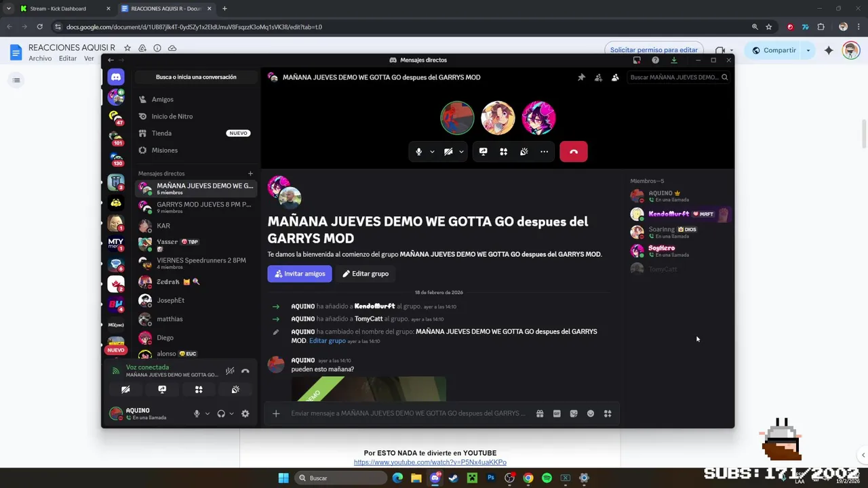Open the Misiones page

195,150
